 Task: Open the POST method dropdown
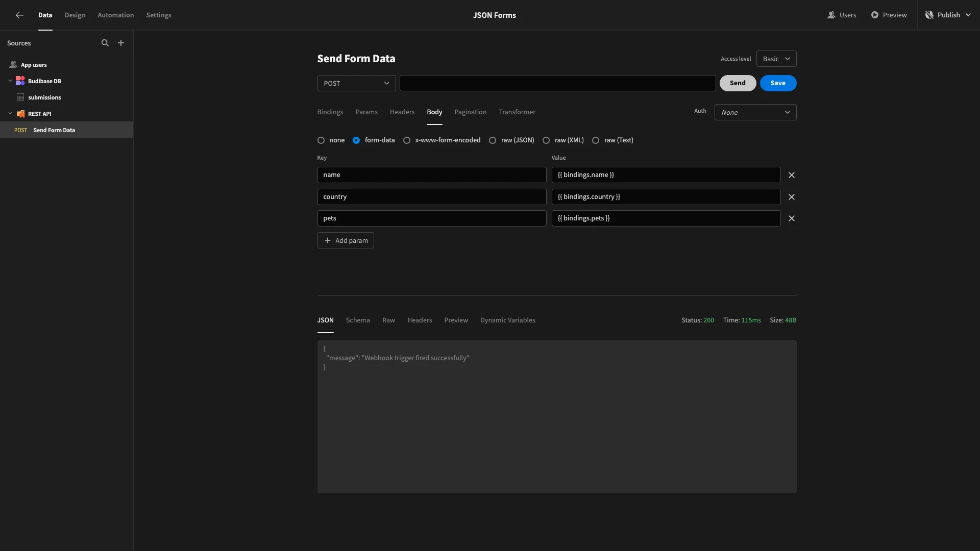tap(356, 83)
